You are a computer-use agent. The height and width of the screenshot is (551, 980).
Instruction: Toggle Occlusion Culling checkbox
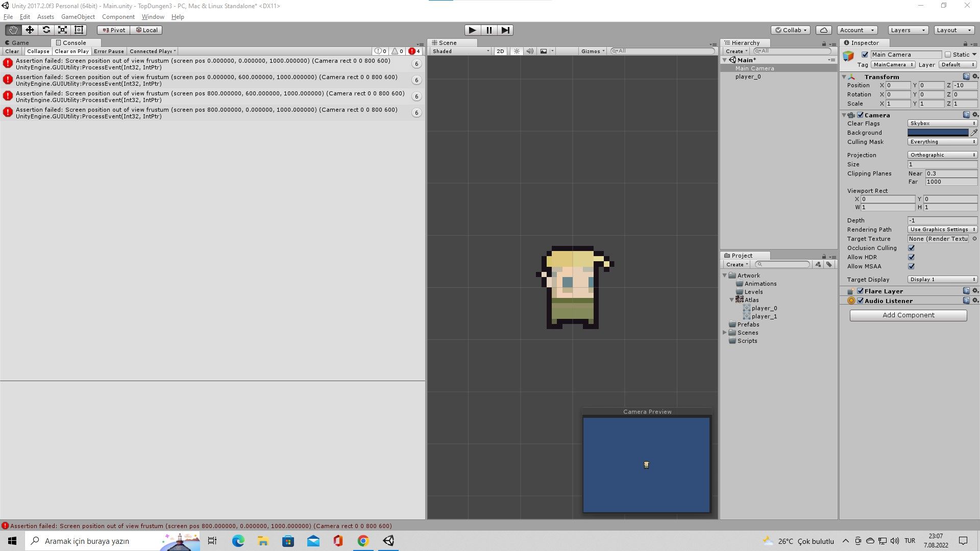pyautogui.click(x=911, y=248)
